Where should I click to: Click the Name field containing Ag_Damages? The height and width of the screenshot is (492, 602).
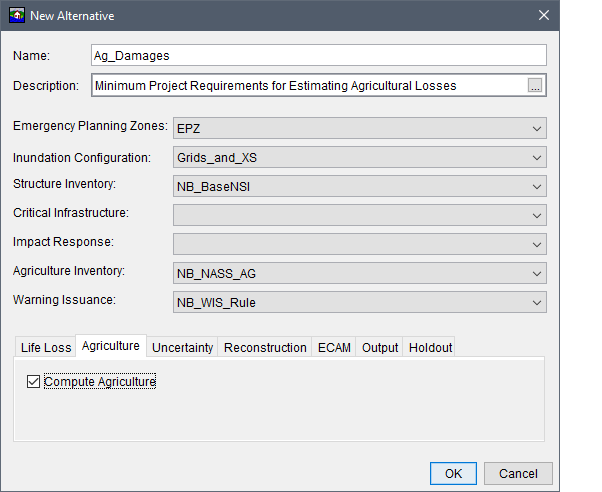coord(319,55)
